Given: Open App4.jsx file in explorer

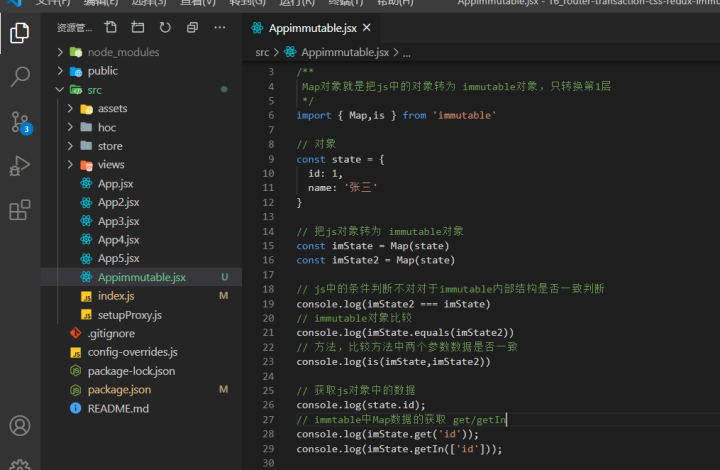Looking at the screenshot, I should click(118, 240).
